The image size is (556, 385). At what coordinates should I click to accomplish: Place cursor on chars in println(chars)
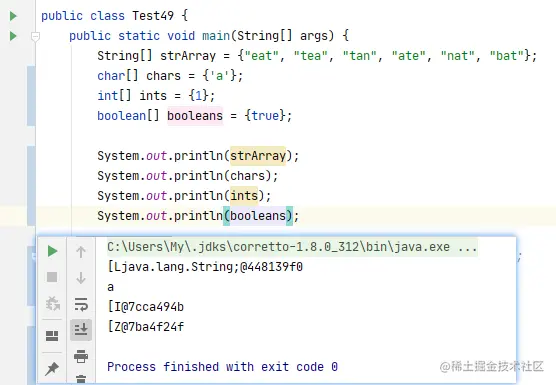point(248,176)
